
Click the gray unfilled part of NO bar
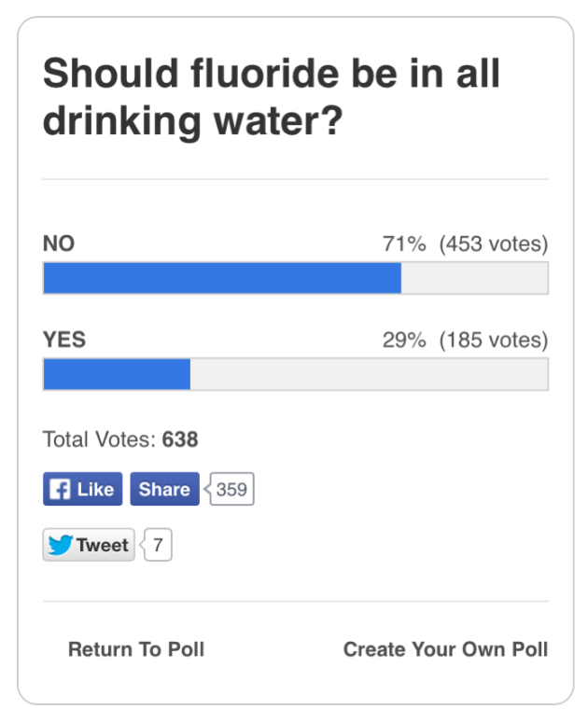coord(474,278)
